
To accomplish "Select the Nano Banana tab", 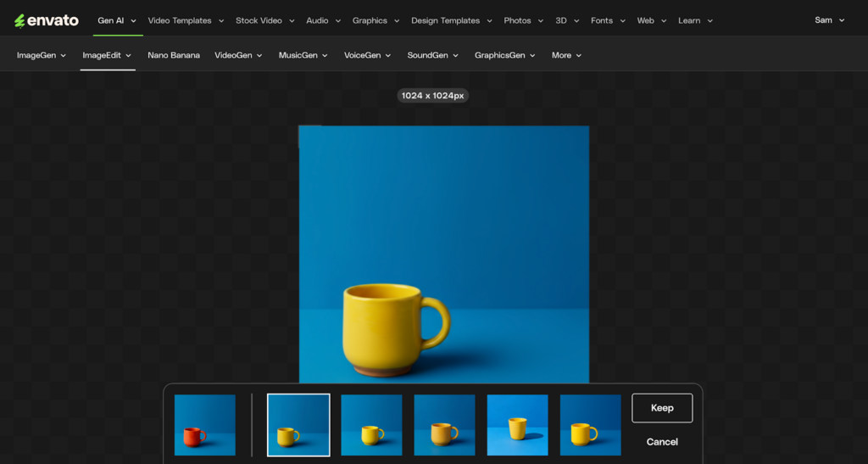I will click(x=174, y=55).
